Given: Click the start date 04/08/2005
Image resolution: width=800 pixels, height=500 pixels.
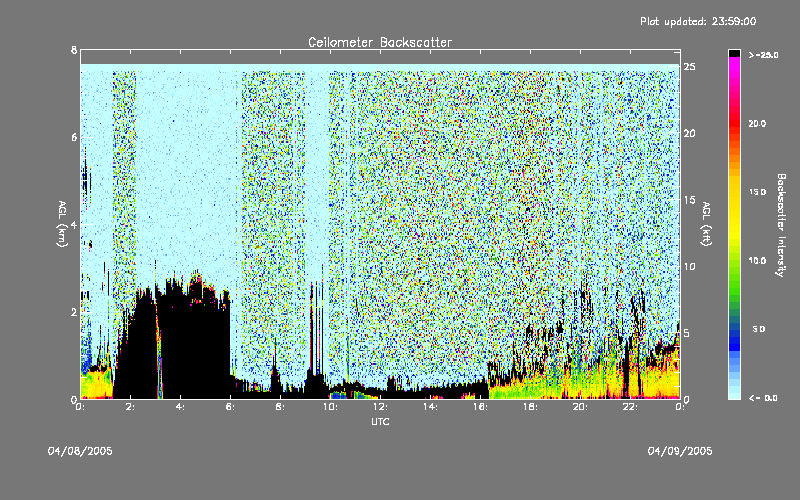Looking at the screenshot, I should tap(80, 451).
